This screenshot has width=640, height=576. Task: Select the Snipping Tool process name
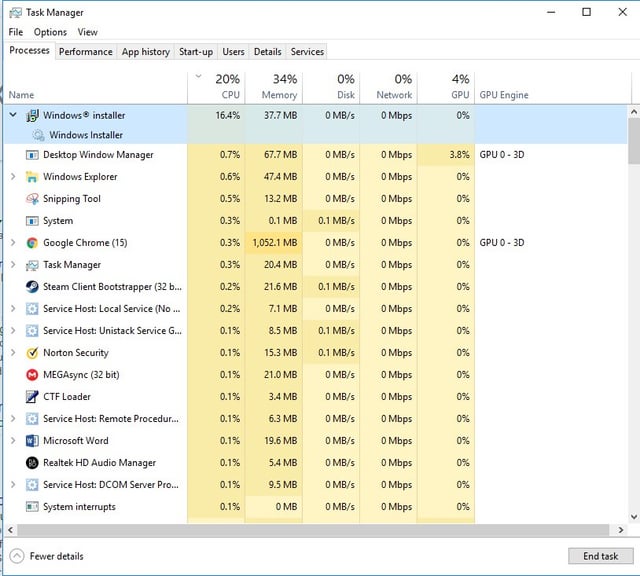(72, 199)
